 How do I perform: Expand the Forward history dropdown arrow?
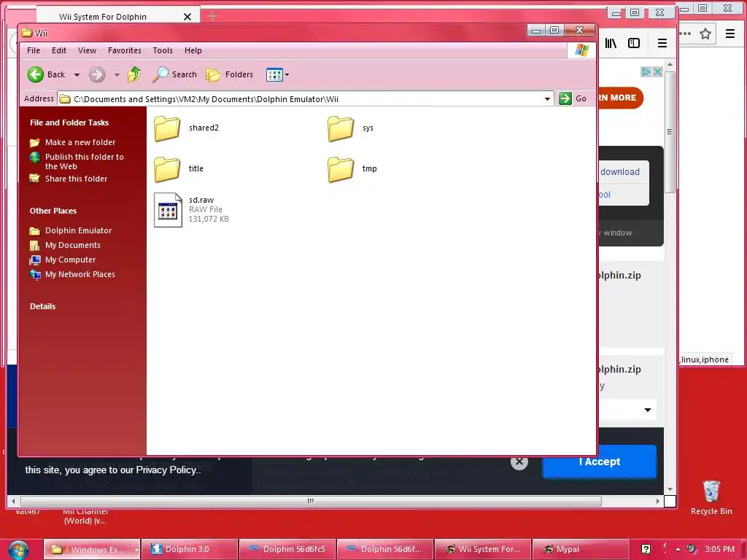pyautogui.click(x=117, y=75)
